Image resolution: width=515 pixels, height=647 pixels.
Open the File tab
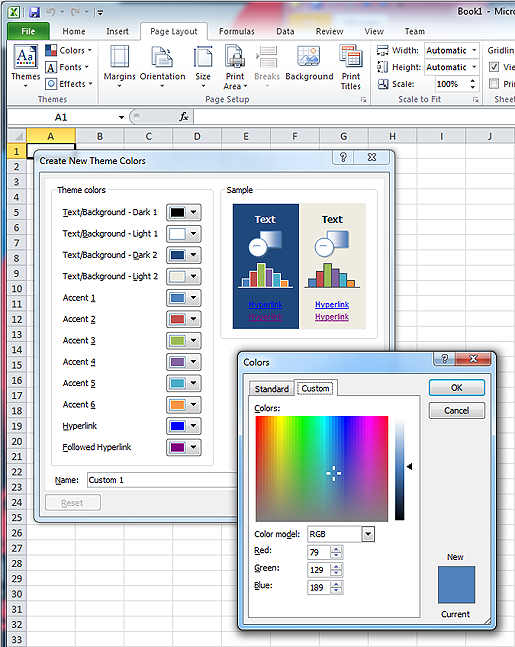click(28, 31)
